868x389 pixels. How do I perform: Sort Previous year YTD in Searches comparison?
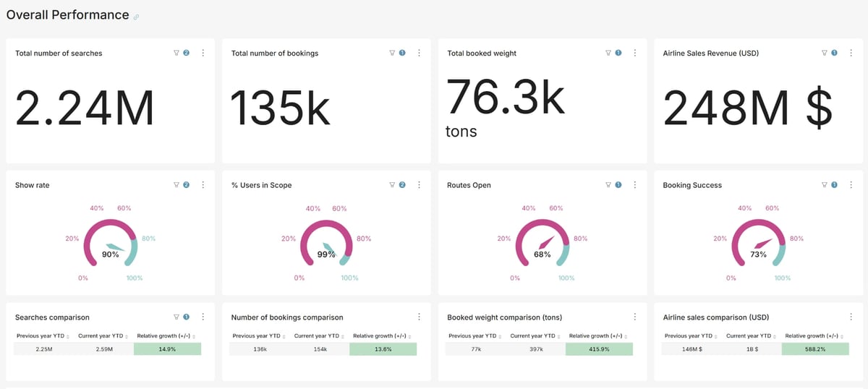[x=69, y=336]
